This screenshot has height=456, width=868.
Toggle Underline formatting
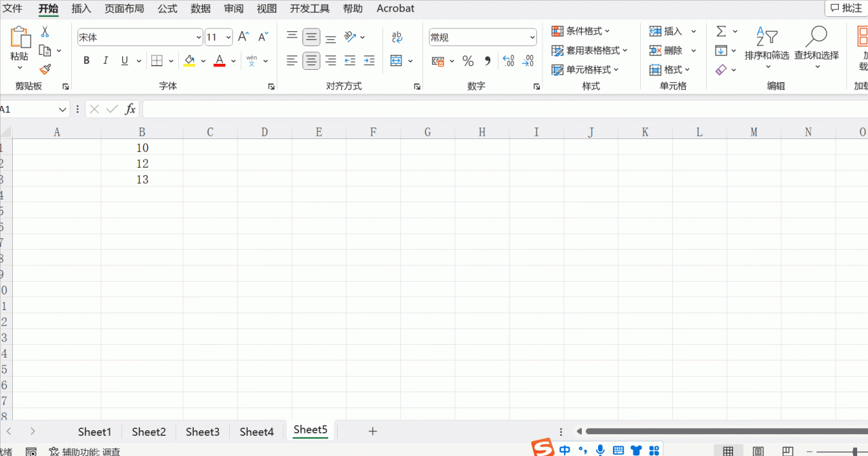tap(125, 60)
